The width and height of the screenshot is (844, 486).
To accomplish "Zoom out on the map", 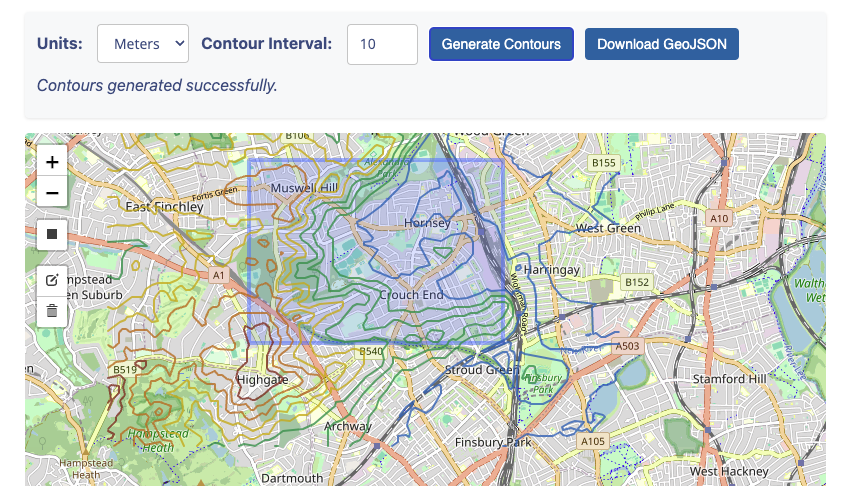I will click(x=52, y=192).
